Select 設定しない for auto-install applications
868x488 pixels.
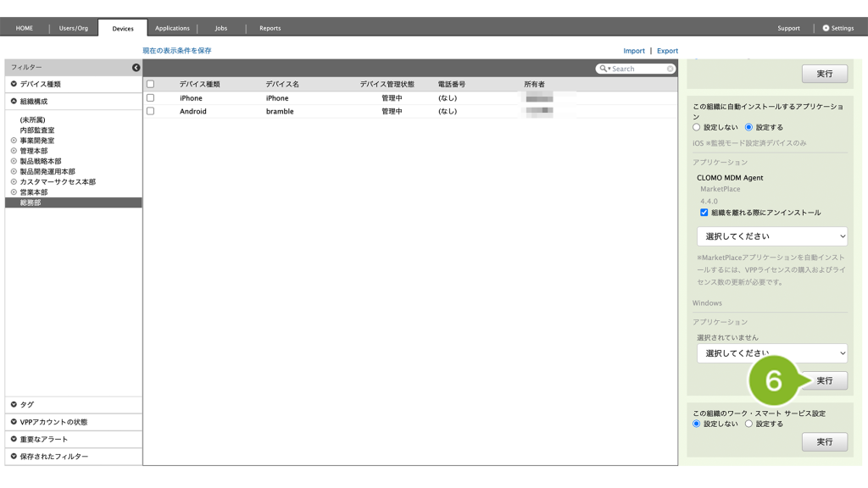(697, 127)
